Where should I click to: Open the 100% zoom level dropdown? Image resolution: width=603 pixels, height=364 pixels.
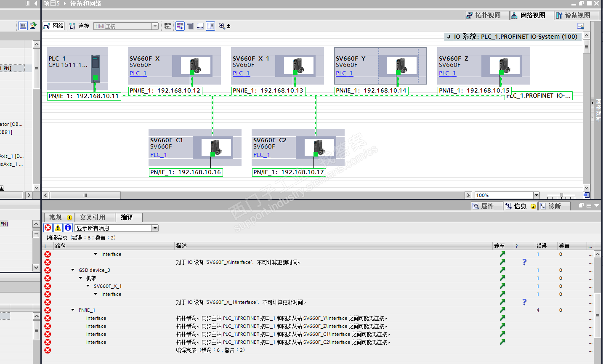pyautogui.click(x=536, y=195)
